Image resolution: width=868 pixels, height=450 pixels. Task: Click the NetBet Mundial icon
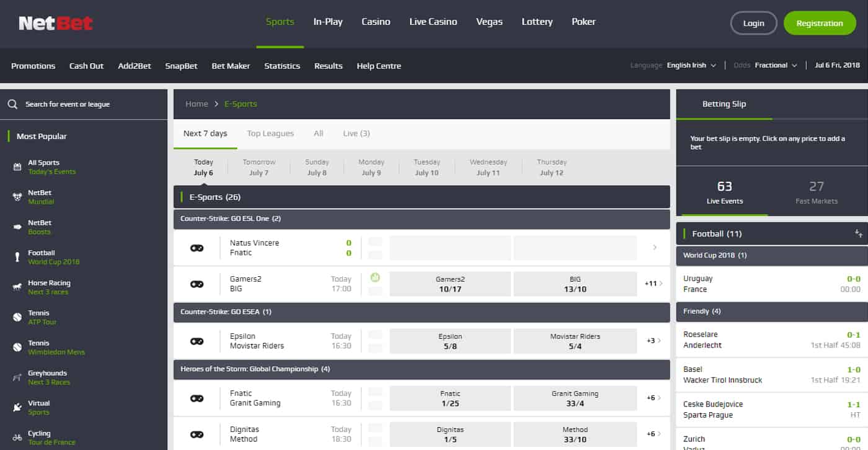click(x=17, y=197)
